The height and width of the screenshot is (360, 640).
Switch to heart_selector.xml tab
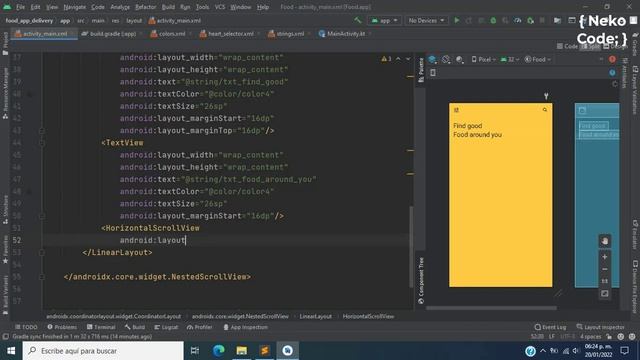227,34
